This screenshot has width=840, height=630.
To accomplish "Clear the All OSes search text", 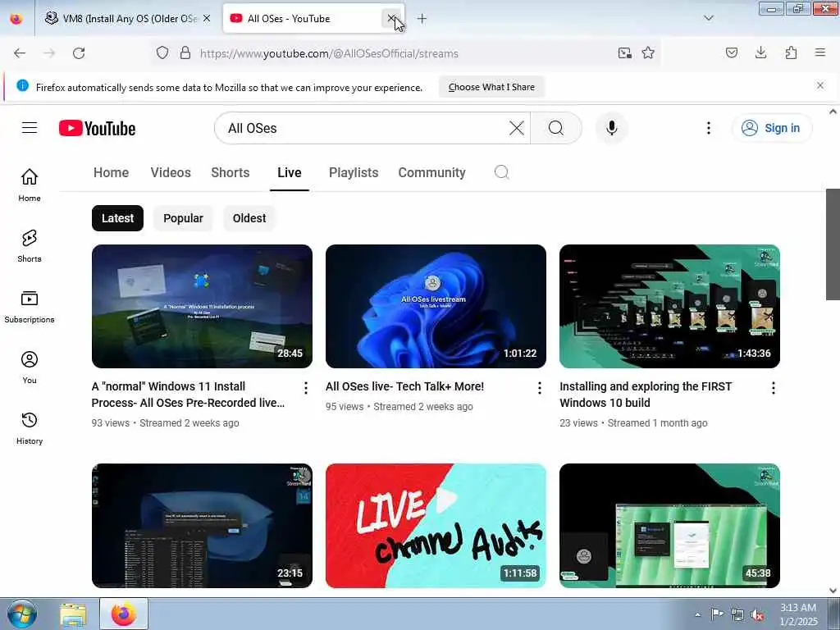I will pyautogui.click(x=517, y=128).
